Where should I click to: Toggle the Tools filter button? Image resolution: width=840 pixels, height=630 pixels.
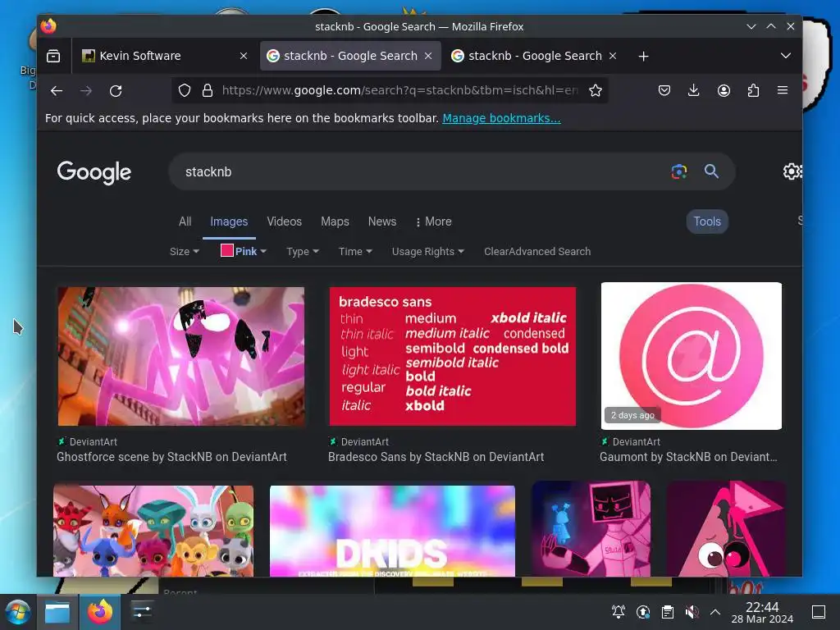(x=707, y=221)
